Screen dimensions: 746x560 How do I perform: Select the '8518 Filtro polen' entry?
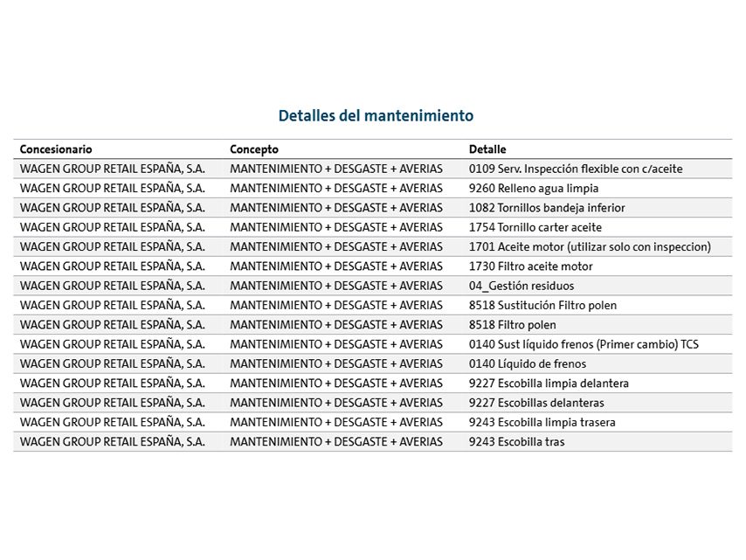(512, 325)
